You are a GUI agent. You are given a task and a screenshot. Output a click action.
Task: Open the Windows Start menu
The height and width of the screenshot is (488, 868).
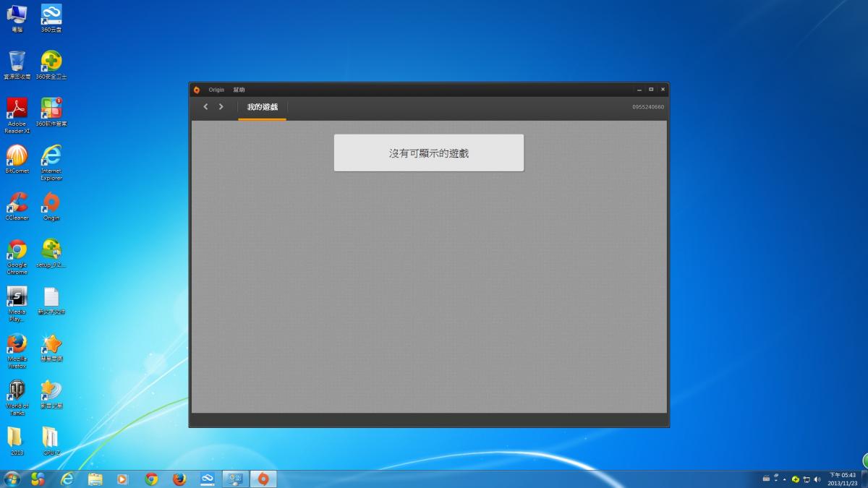pos(12,479)
